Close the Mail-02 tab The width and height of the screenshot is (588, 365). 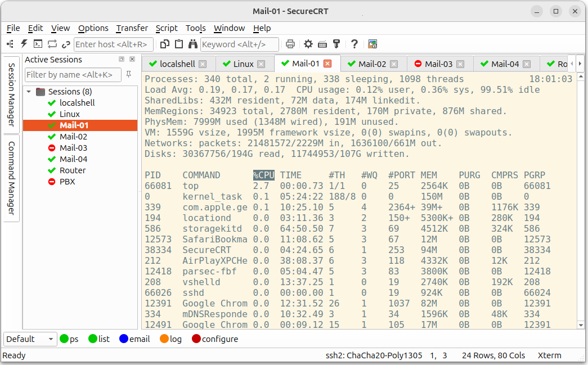394,64
